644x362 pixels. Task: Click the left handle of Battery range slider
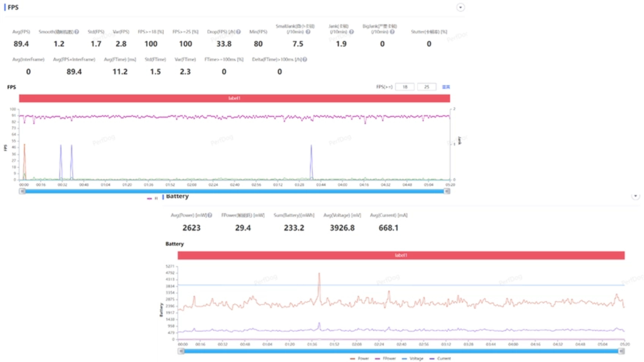(181, 351)
